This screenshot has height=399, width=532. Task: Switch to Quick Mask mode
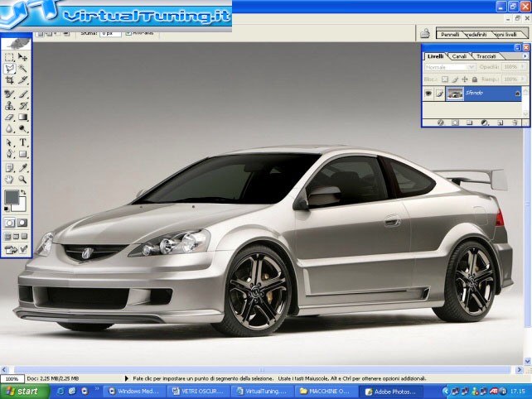(22, 223)
